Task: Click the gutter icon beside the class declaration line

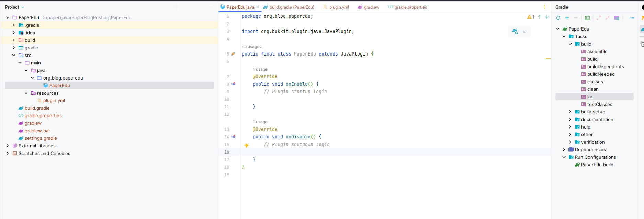Action: pos(233,54)
